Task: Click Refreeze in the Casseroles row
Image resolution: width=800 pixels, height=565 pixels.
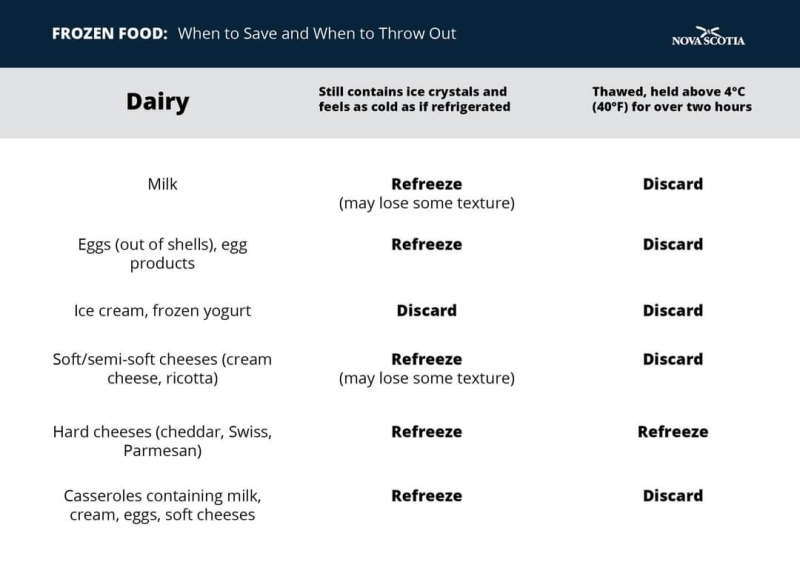Action: tap(427, 496)
